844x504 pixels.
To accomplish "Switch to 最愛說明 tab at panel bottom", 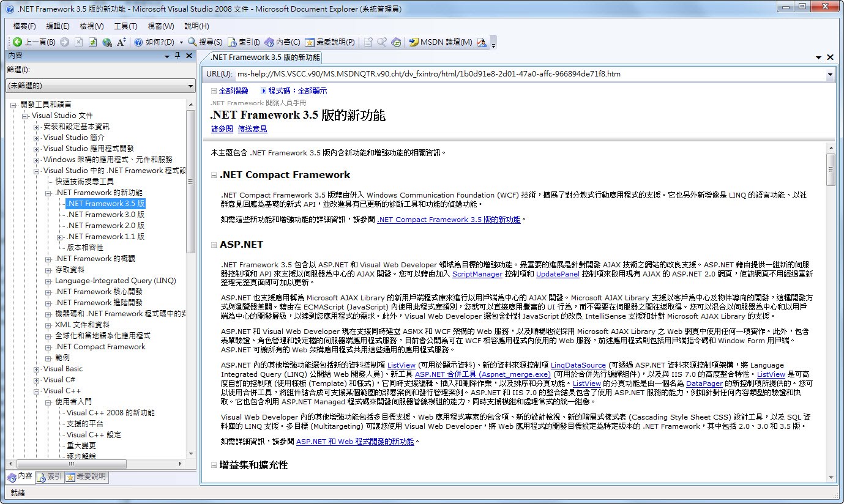I will [x=86, y=477].
